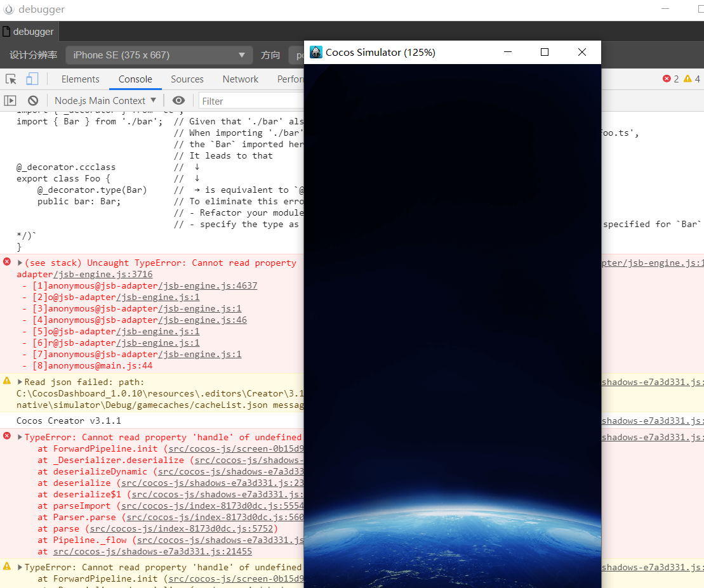Image resolution: width=704 pixels, height=588 pixels.
Task: Click warning icon beside last TypeError entry
Action: tap(7, 566)
